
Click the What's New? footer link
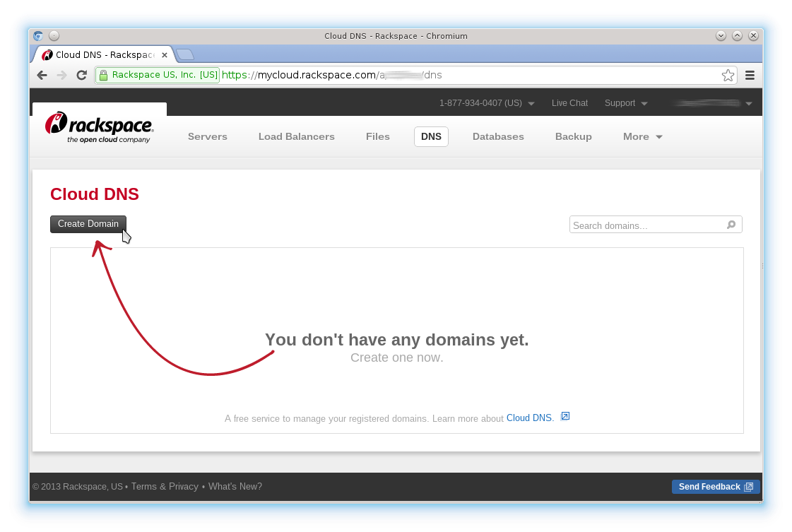click(235, 487)
